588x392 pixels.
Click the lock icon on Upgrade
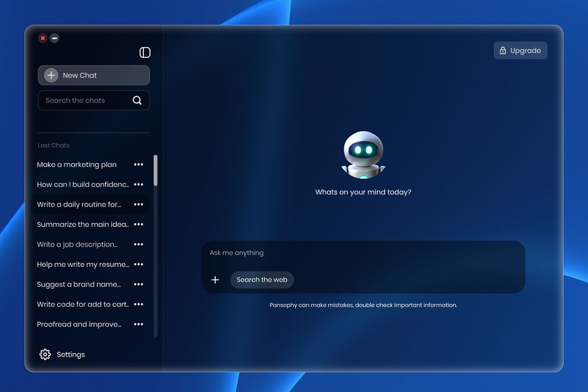coord(502,50)
